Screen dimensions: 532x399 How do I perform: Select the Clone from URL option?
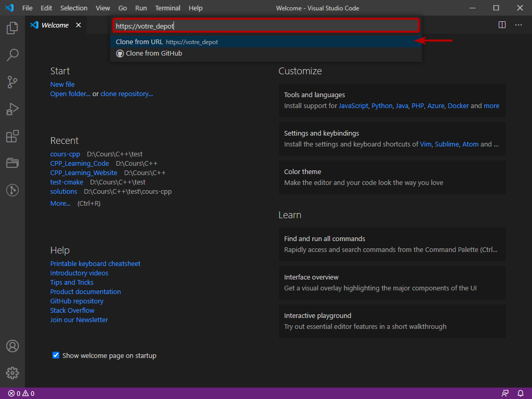266,42
